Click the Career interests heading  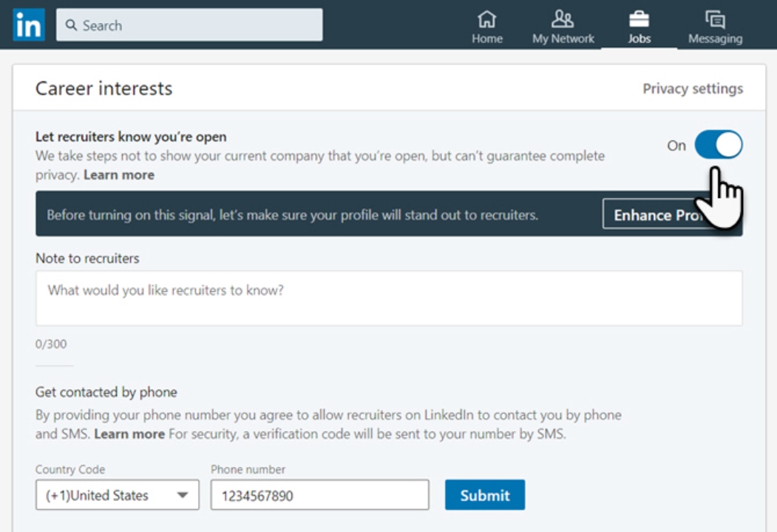pos(104,88)
